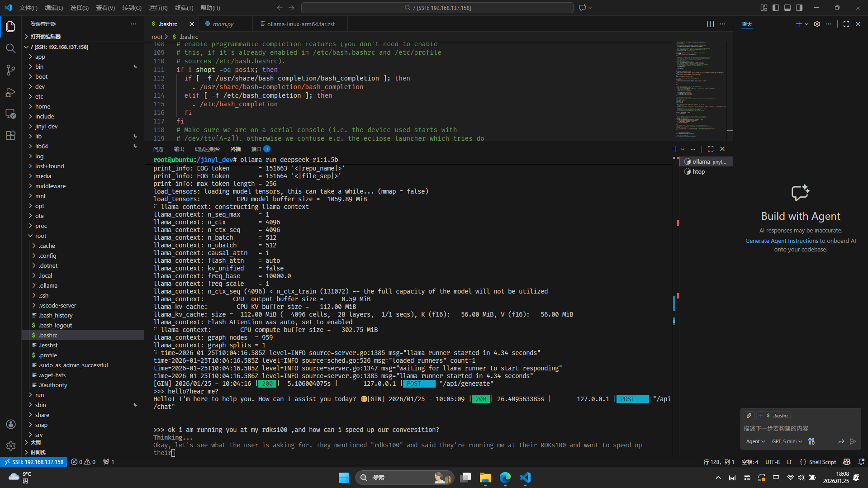Click the command center search box

437,8
